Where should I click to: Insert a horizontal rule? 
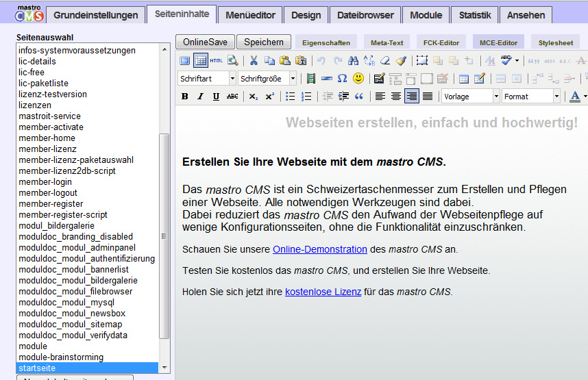point(327,79)
